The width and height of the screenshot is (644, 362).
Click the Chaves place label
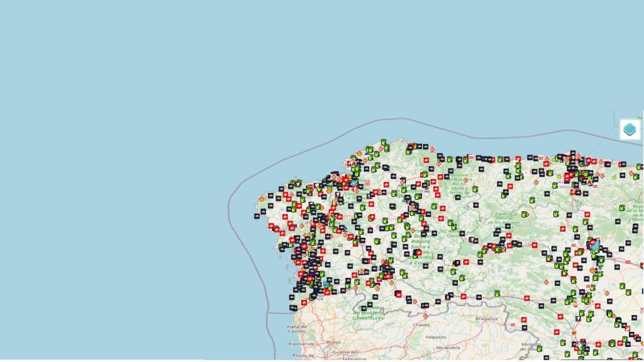[421, 324]
